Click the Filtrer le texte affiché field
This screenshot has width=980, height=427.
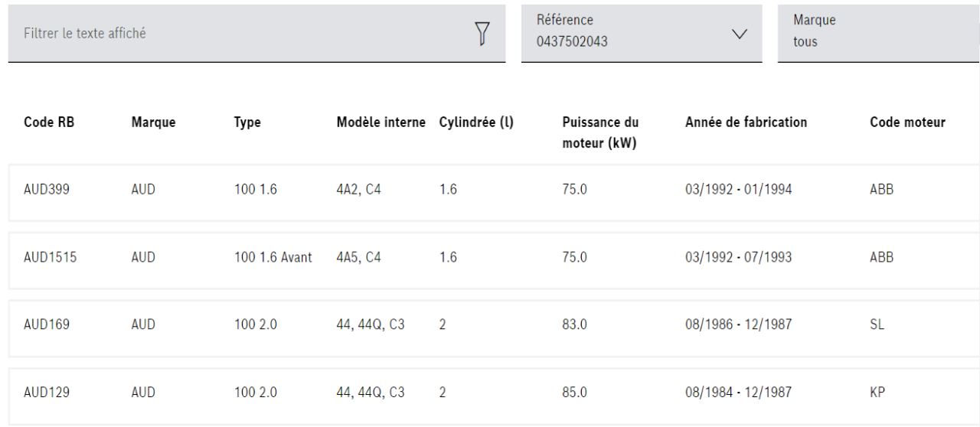[x=237, y=34]
